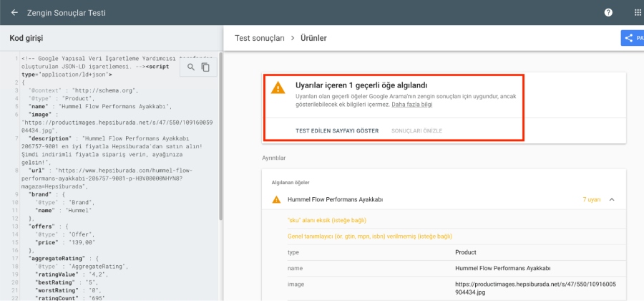Go back using the header arrow

click(14, 12)
